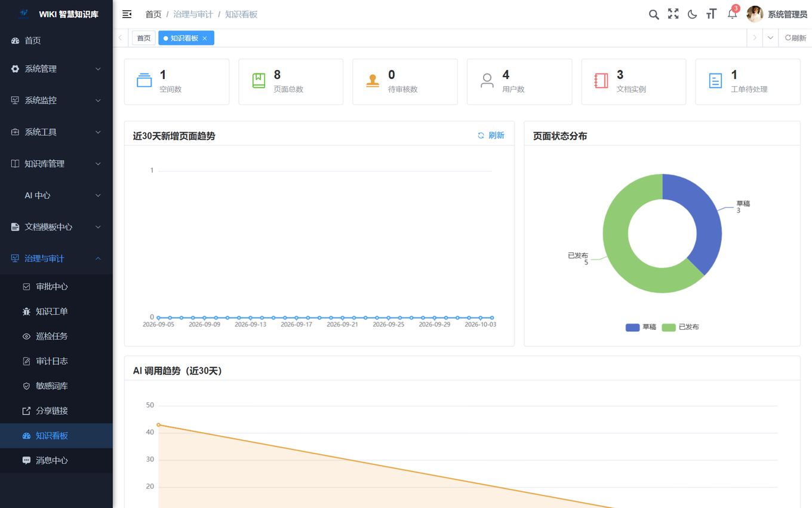Viewport: 812px width, 508px height.
Task: Click the 文档实例 notebook icon
Action: [601, 81]
